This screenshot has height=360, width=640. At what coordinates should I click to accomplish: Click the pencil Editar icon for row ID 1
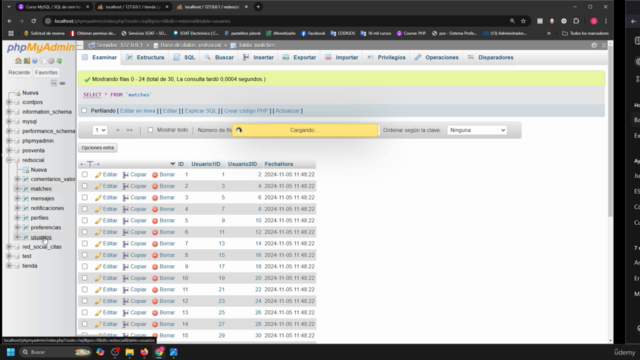[x=98, y=175]
